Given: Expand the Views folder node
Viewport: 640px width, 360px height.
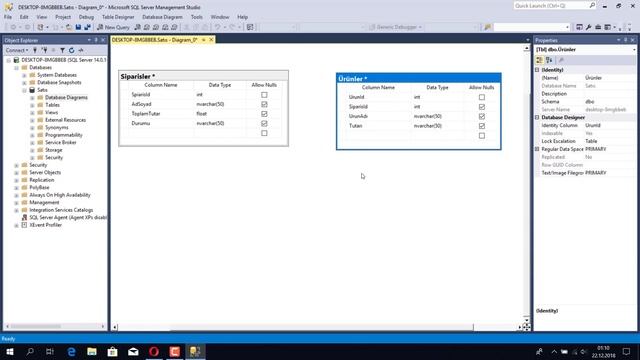Looking at the screenshot, I should tap(32, 113).
